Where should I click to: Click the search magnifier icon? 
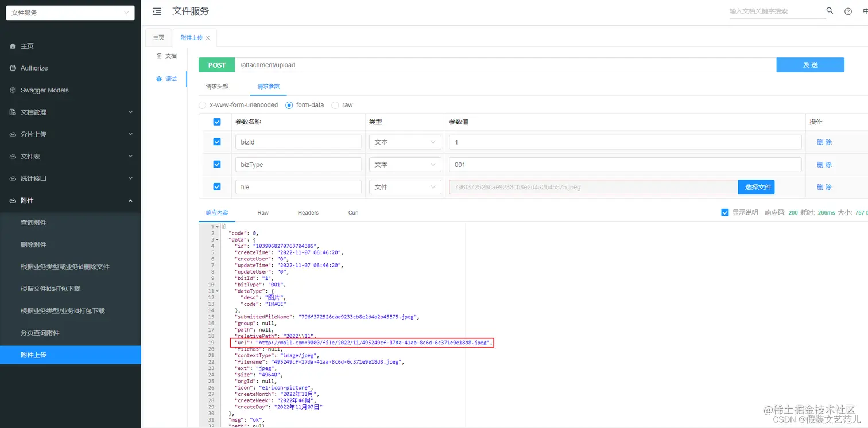[830, 11]
